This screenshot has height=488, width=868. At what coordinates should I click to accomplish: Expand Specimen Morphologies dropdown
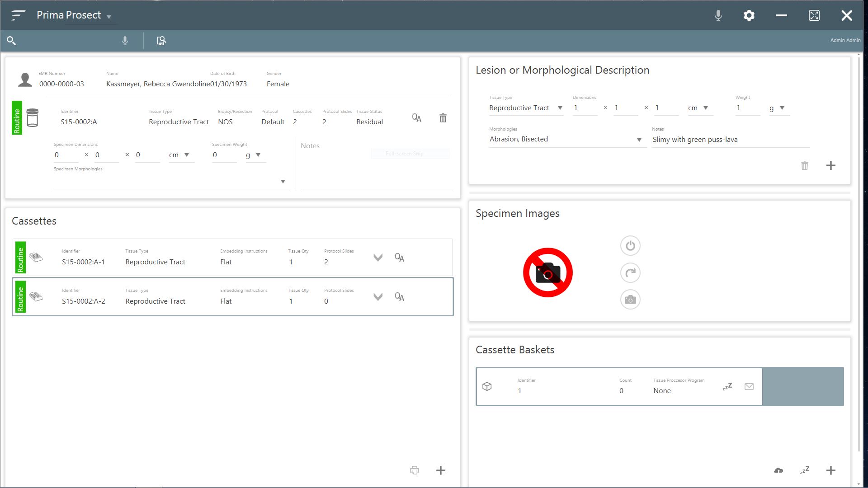coord(283,182)
